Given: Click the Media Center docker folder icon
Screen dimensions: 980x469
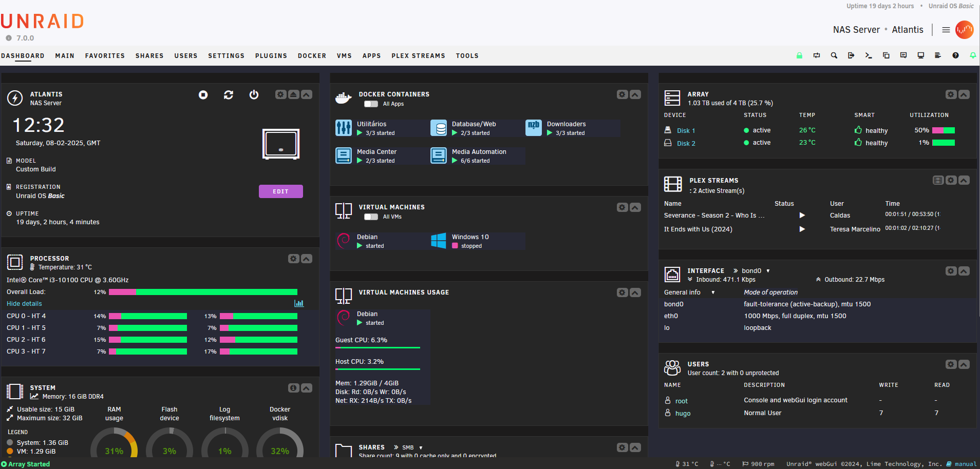Looking at the screenshot, I should point(344,155).
